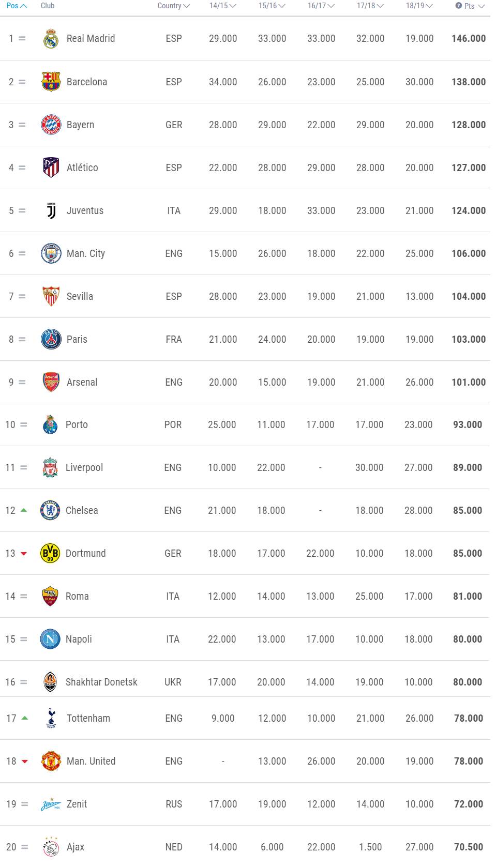Image resolution: width=496 pixels, height=868 pixels.
Task: Click Chelsea's green up-arrow position indicator
Action: [x=23, y=510]
